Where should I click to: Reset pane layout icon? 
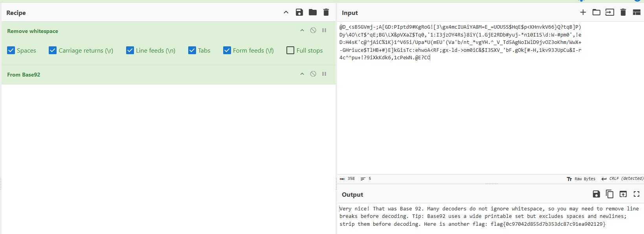(637, 12)
